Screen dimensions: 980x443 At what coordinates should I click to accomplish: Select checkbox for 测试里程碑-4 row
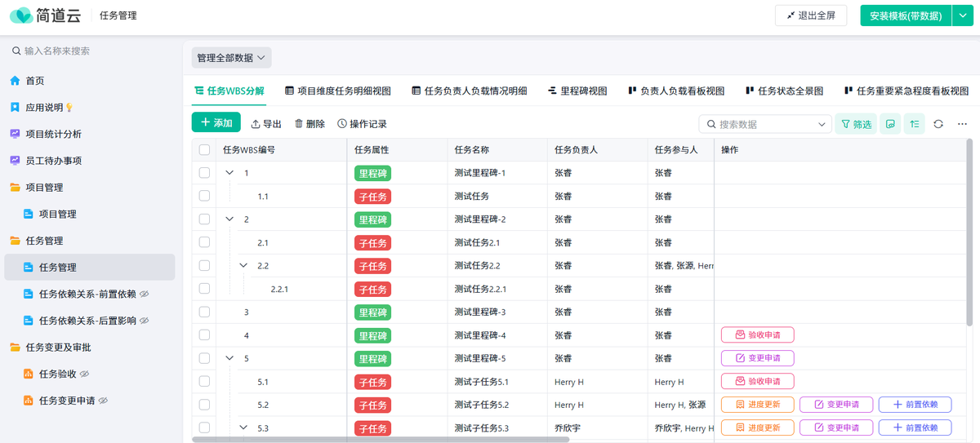coord(205,335)
